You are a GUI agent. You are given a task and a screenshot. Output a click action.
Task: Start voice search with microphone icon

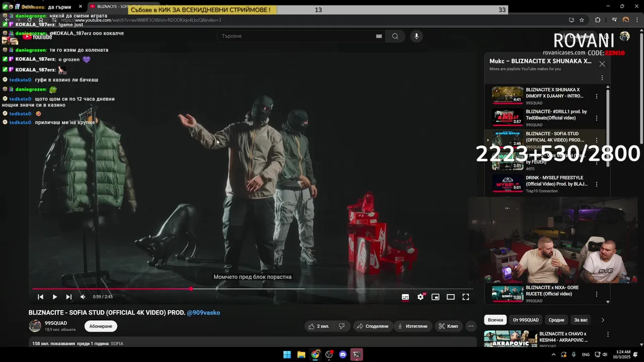(416, 36)
